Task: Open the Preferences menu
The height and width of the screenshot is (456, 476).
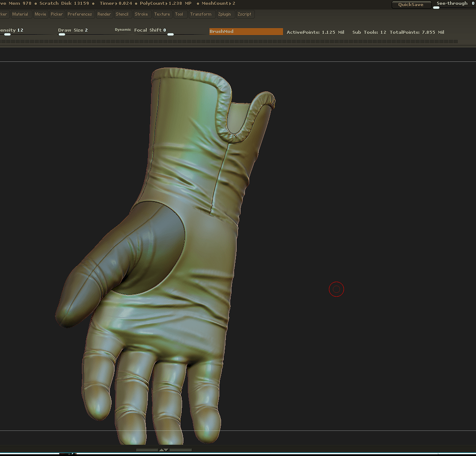Action: click(x=80, y=14)
